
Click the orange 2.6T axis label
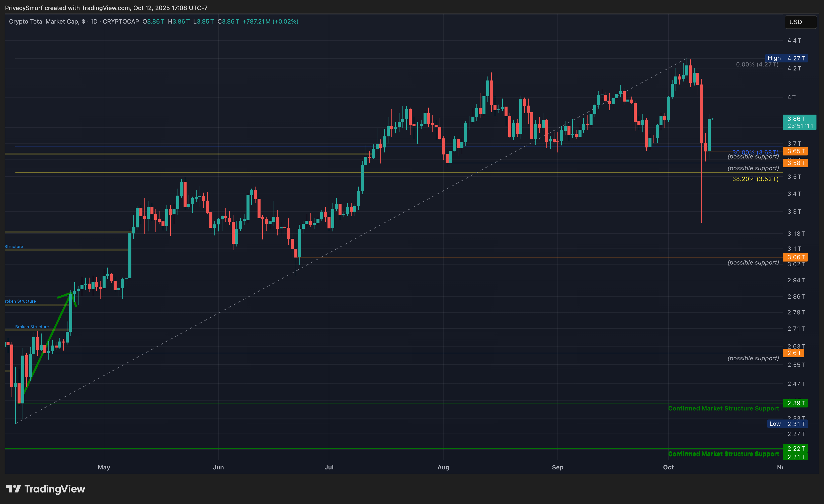793,353
